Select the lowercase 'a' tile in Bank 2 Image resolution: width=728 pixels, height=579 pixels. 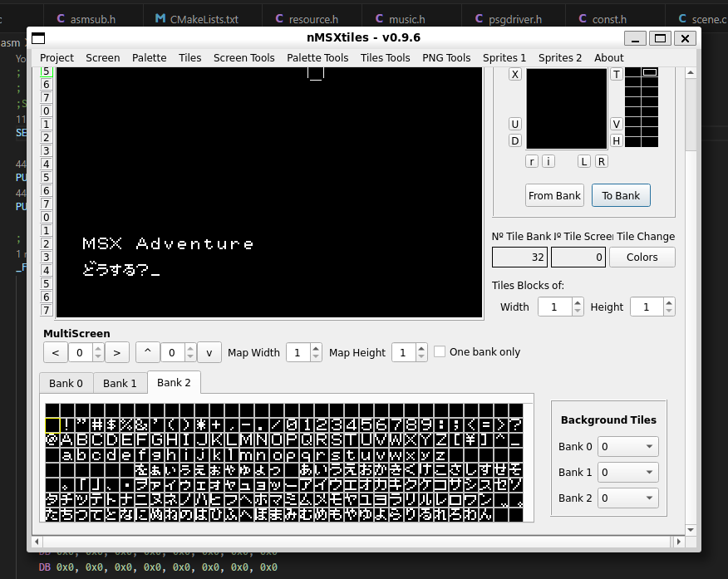tap(67, 455)
